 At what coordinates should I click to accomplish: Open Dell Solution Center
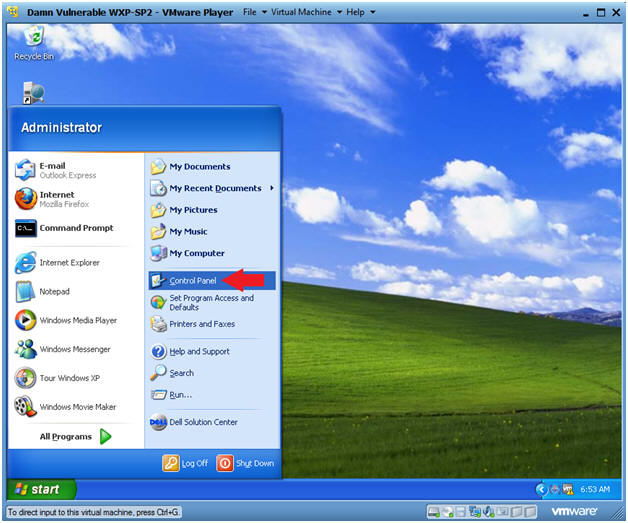tap(212, 422)
